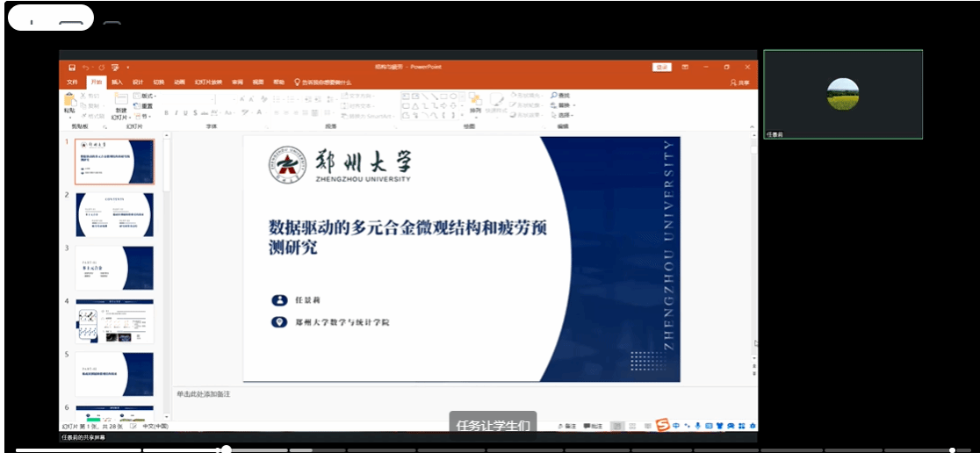Open the Section (节) dropdown

point(142,116)
